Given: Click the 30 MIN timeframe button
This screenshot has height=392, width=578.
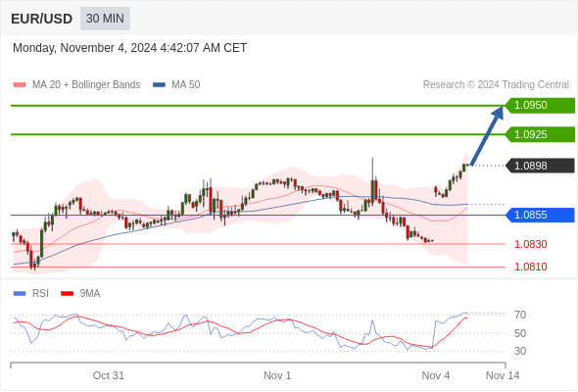Looking at the screenshot, I should (x=105, y=19).
